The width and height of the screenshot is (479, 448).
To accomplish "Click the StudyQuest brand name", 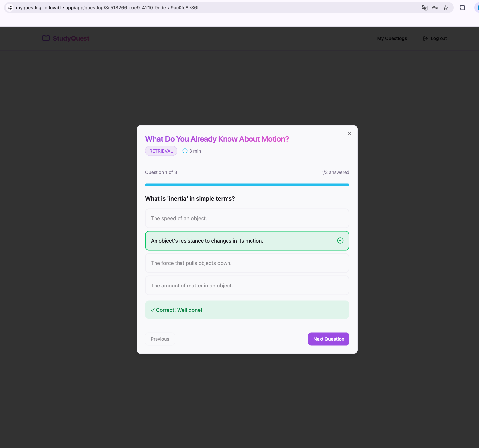I will click(x=71, y=38).
